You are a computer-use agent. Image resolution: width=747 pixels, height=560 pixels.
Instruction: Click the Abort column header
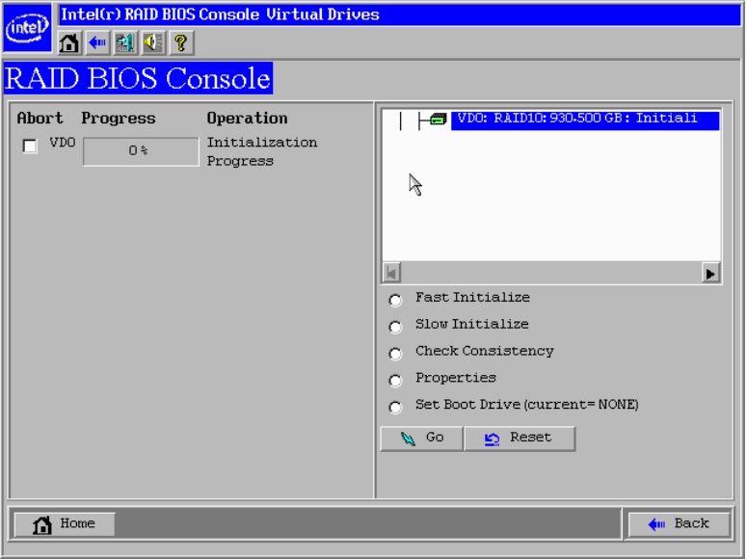(x=40, y=119)
